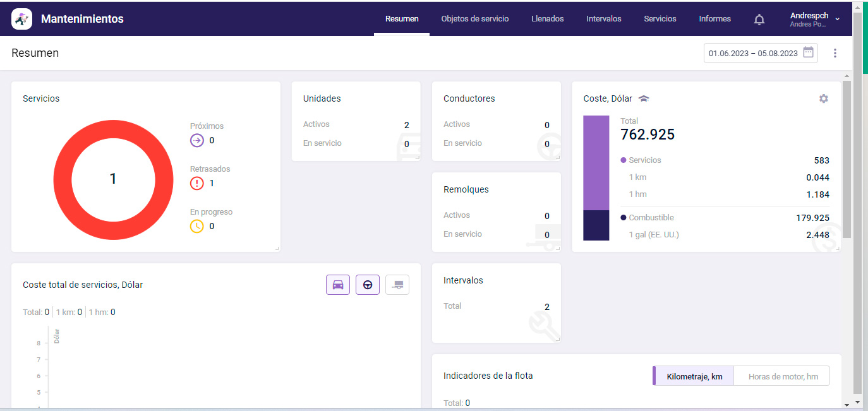Select the Servicios tab in navigation
The height and width of the screenshot is (411, 868).
coord(660,19)
